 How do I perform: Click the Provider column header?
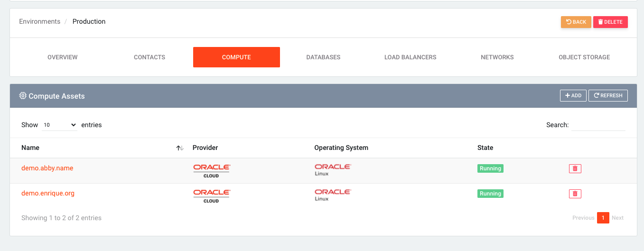205,148
